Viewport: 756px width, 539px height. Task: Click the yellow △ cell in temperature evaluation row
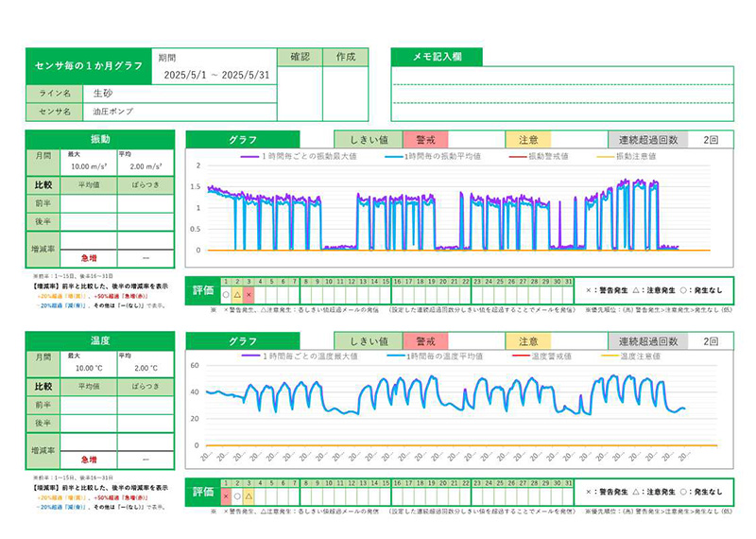pyautogui.click(x=249, y=495)
